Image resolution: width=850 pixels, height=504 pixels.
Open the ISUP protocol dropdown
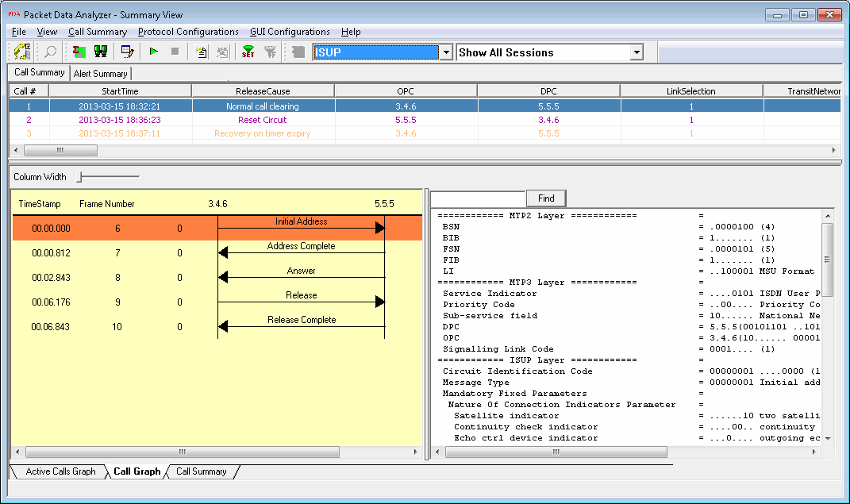tap(445, 52)
